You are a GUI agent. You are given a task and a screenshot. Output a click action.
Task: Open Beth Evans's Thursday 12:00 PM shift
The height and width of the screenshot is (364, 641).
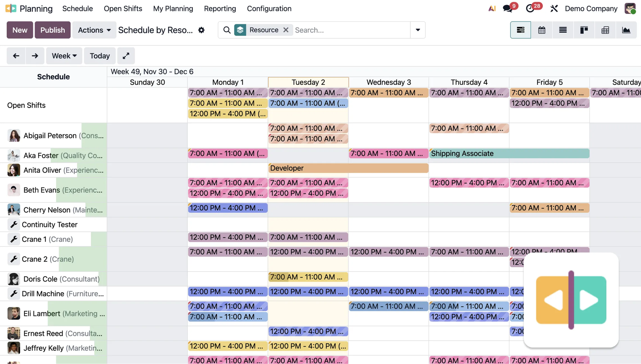click(x=469, y=183)
